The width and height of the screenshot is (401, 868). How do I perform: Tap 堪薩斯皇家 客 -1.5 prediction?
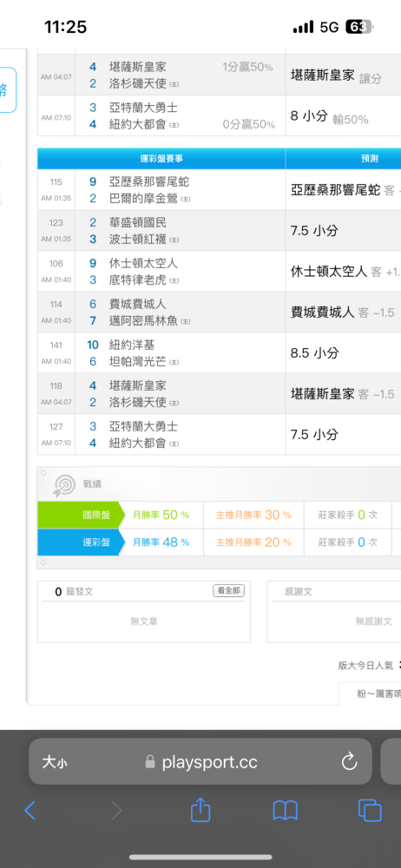click(x=342, y=394)
